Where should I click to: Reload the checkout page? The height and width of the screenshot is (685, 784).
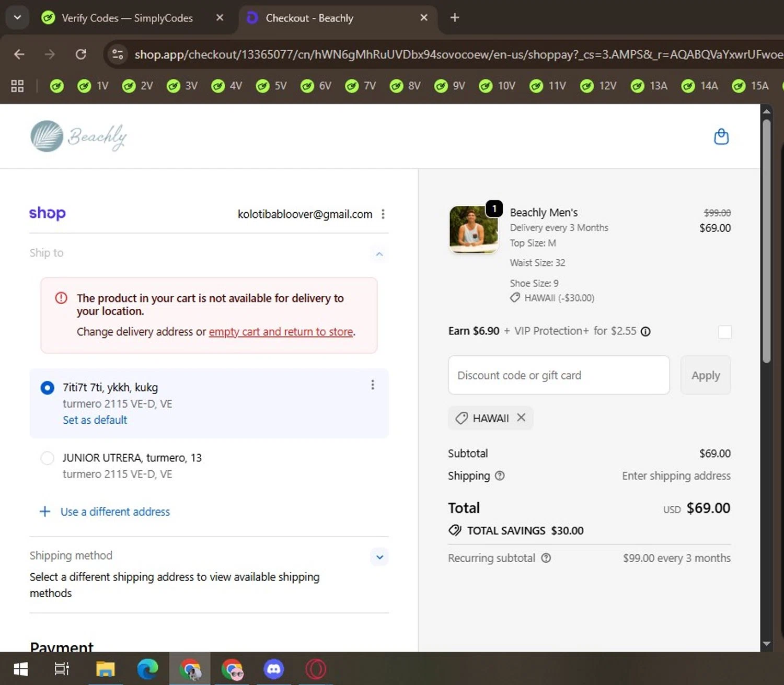[80, 54]
